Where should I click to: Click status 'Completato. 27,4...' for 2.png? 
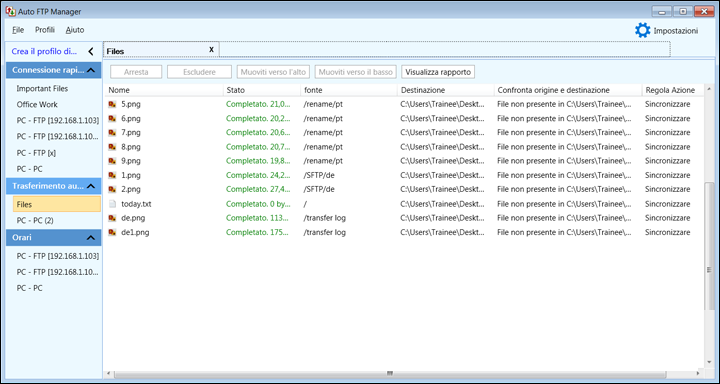[258, 189]
